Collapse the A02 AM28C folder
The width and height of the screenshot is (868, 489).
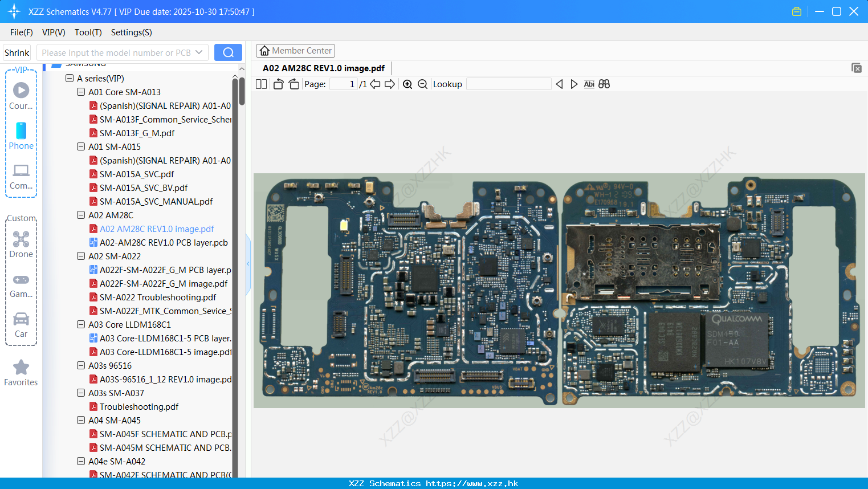(x=81, y=215)
